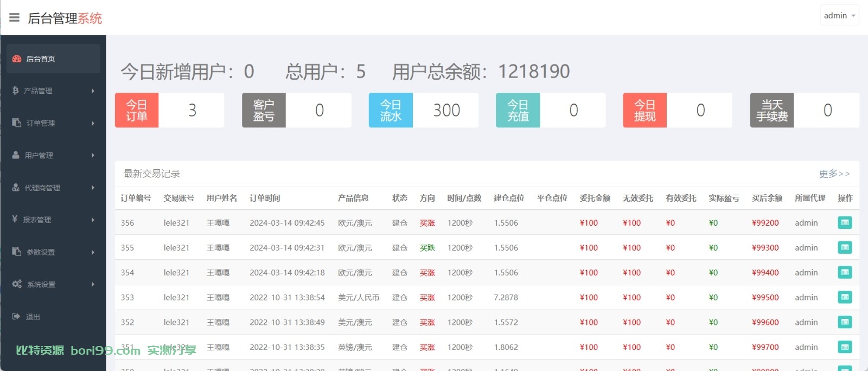Image resolution: width=868 pixels, height=371 pixels.
Task: Click the gears icon beside 系统设置
Action: coord(17,284)
